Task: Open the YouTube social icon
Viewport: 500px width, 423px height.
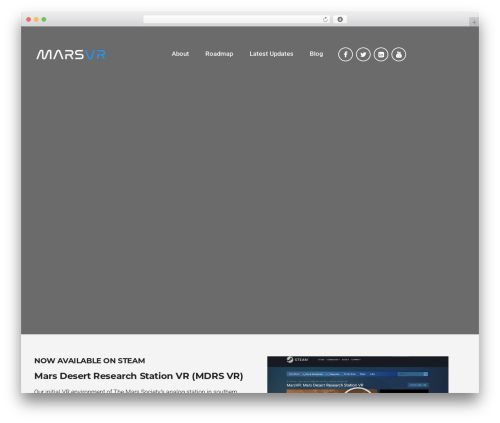Action: coord(399,54)
